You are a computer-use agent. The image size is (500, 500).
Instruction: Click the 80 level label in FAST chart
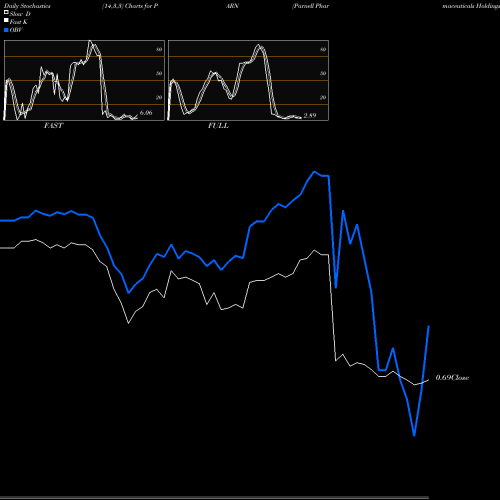tap(159, 49)
